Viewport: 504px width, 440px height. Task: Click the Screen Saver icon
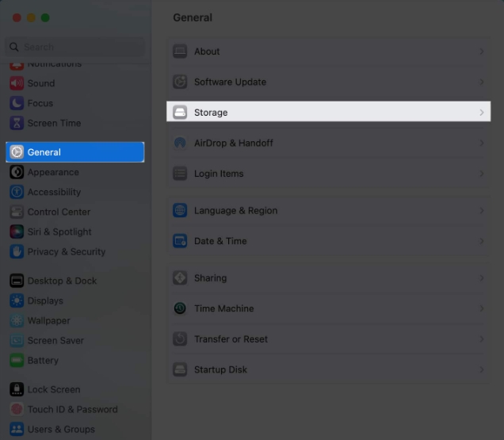coord(17,341)
